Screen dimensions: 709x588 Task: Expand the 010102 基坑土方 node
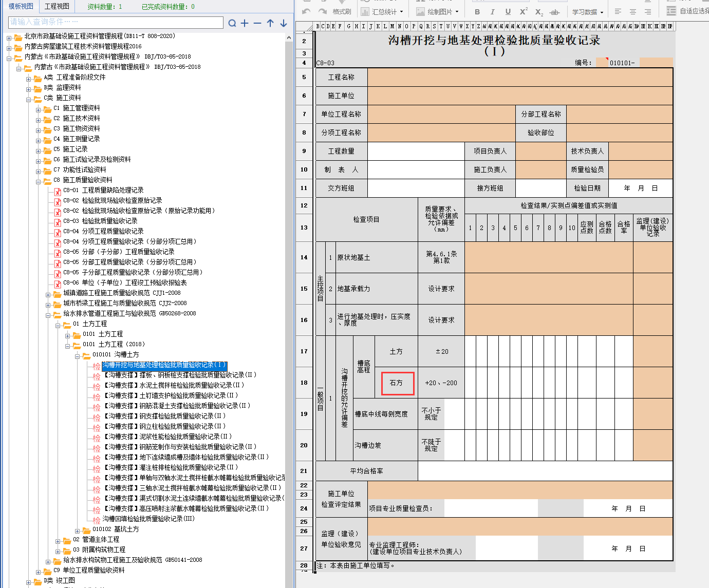click(78, 530)
